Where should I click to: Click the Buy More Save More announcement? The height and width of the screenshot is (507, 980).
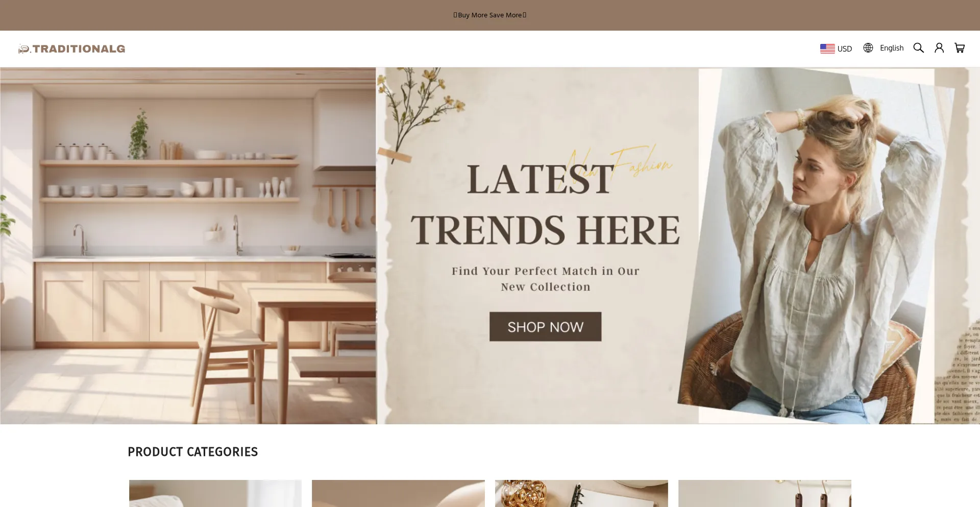tap(490, 15)
